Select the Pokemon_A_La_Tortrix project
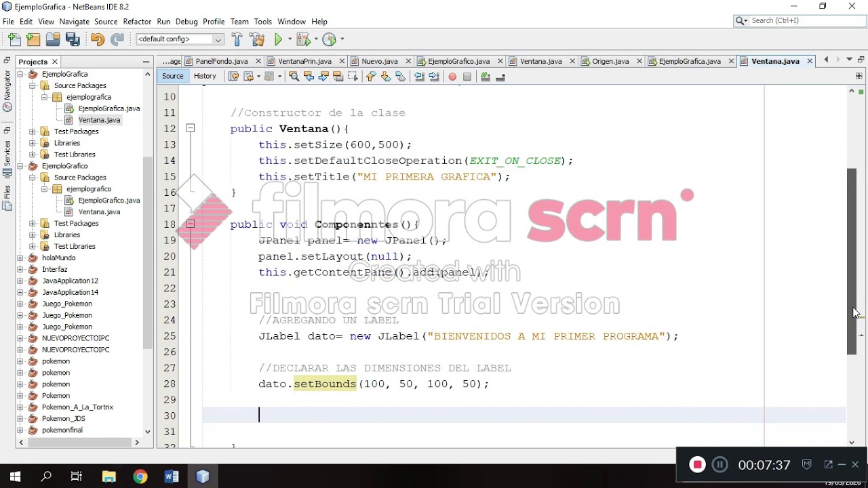 click(77, 407)
